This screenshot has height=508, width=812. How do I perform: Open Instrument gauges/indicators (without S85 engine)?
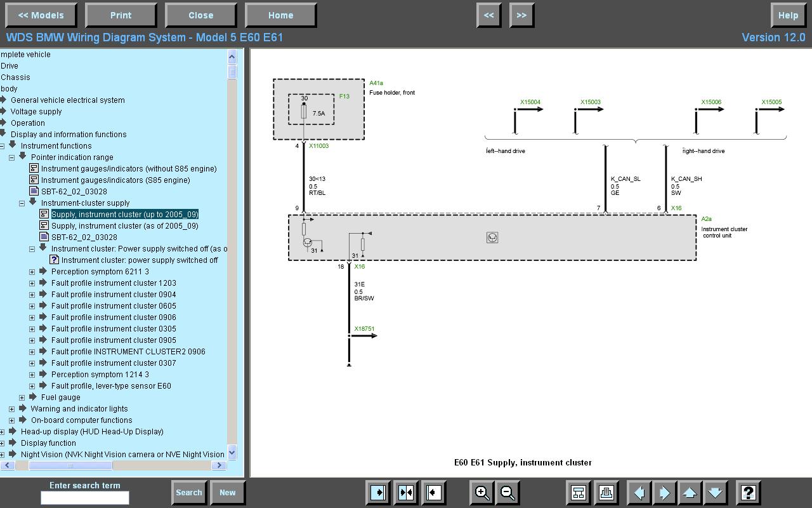[x=129, y=168]
